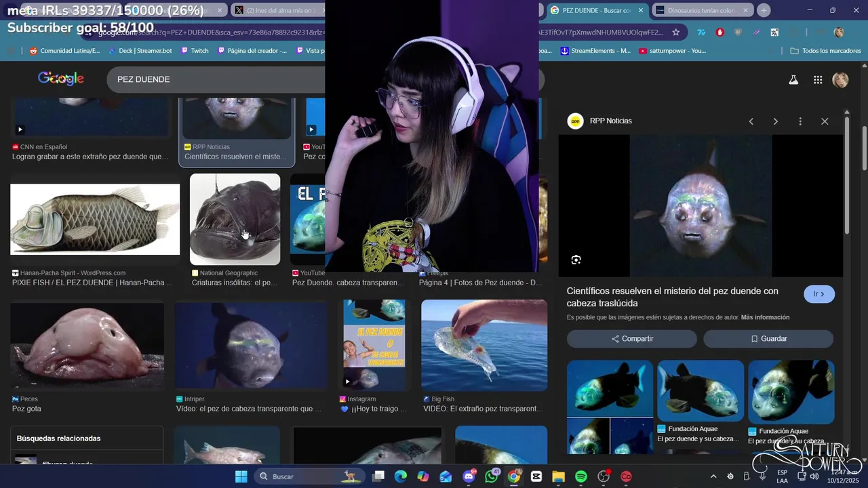Bookmark this page with the star icon
The width and height of the screenshot is (868, 488).
675,32
